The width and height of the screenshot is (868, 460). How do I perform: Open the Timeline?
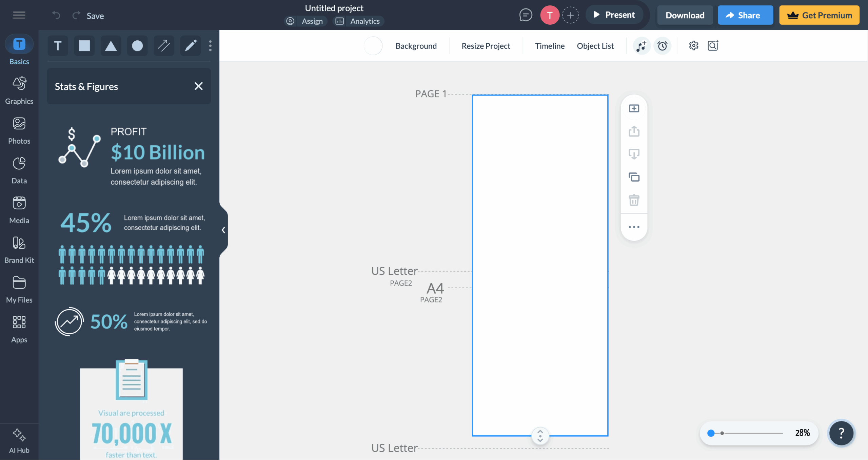550,46
